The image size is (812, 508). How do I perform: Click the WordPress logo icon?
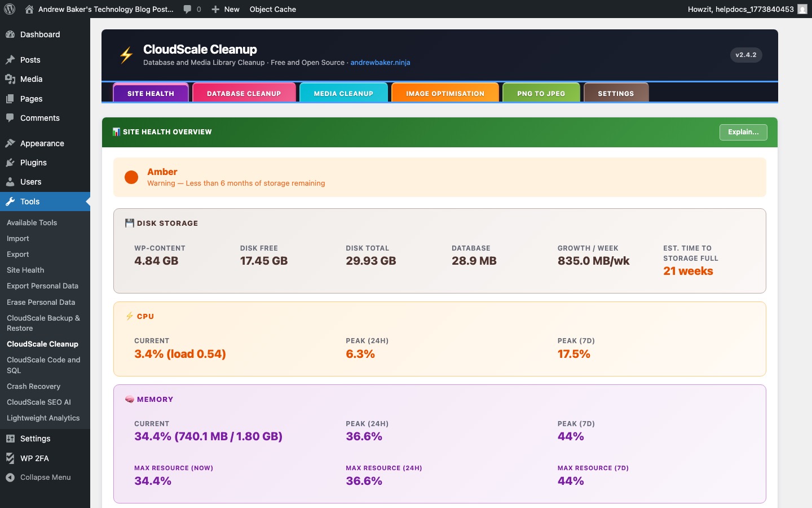coord(10,9)
